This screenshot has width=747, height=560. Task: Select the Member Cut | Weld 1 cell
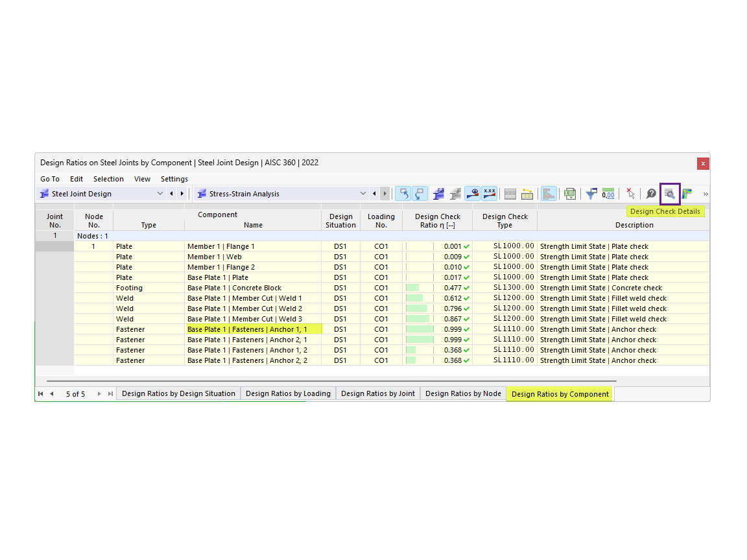[252, 299]
